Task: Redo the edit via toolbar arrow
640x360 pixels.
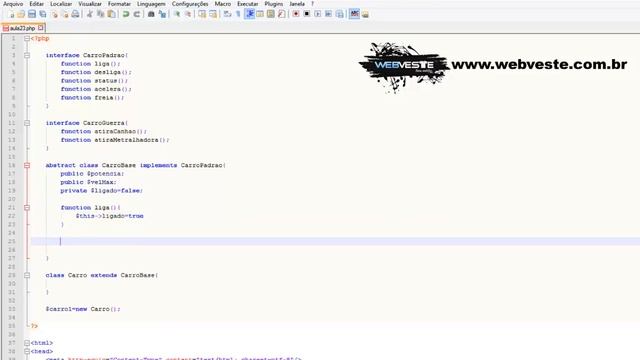Action: [x=137, y=14]
